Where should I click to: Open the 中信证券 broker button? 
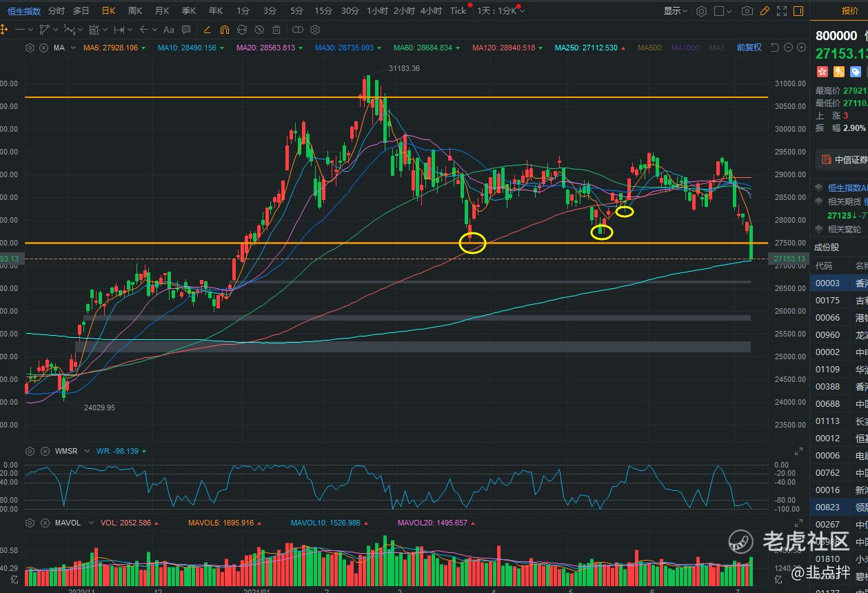[842, 159]
